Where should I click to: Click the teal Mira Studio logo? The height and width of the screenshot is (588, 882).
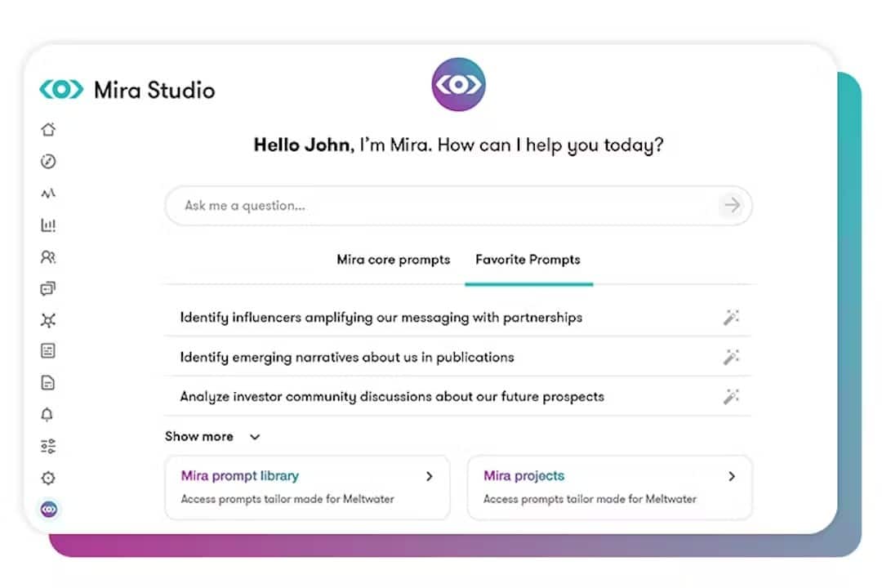pos(61,89)
